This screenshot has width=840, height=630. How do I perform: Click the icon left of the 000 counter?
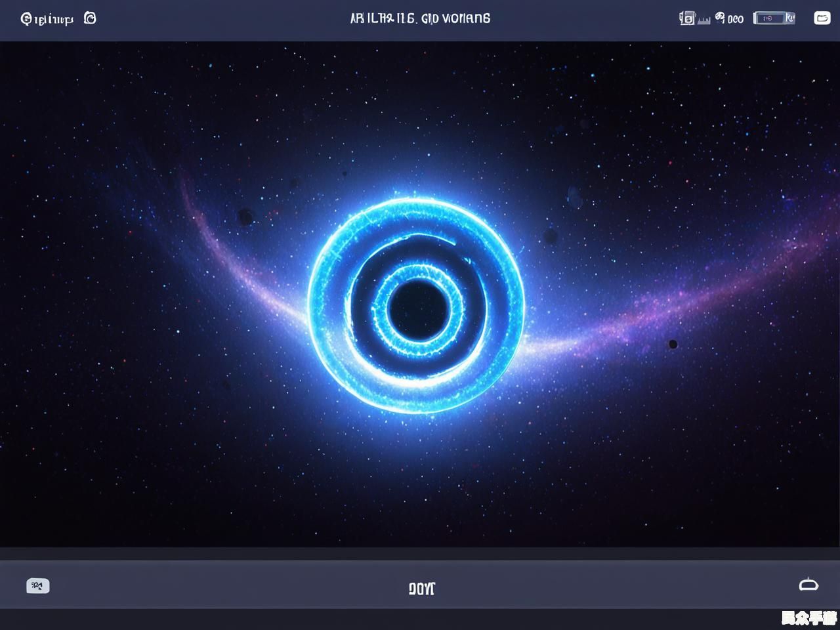tap(720, 18)
